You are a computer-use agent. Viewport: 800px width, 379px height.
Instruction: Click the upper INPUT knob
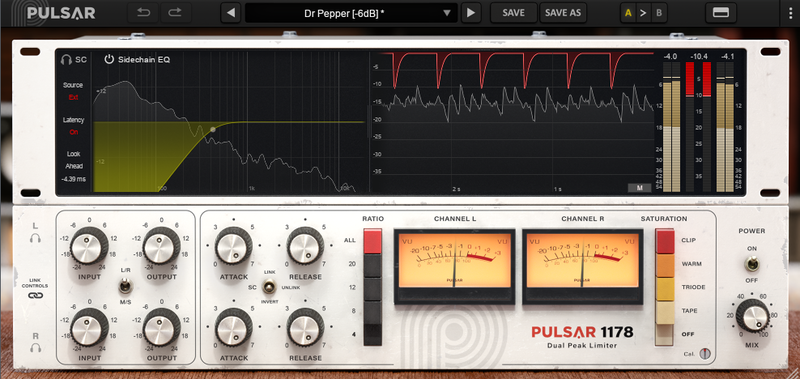click(89, 246)
